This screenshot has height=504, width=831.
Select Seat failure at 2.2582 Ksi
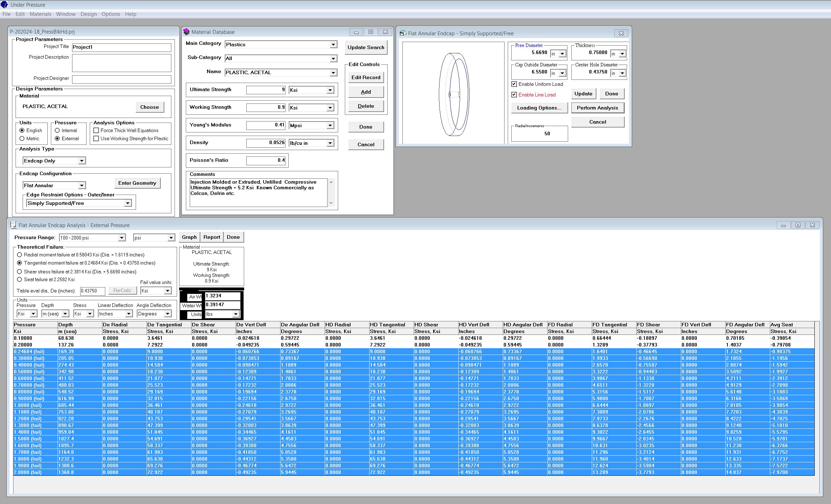pyautogui.click(x=19, y=279)
